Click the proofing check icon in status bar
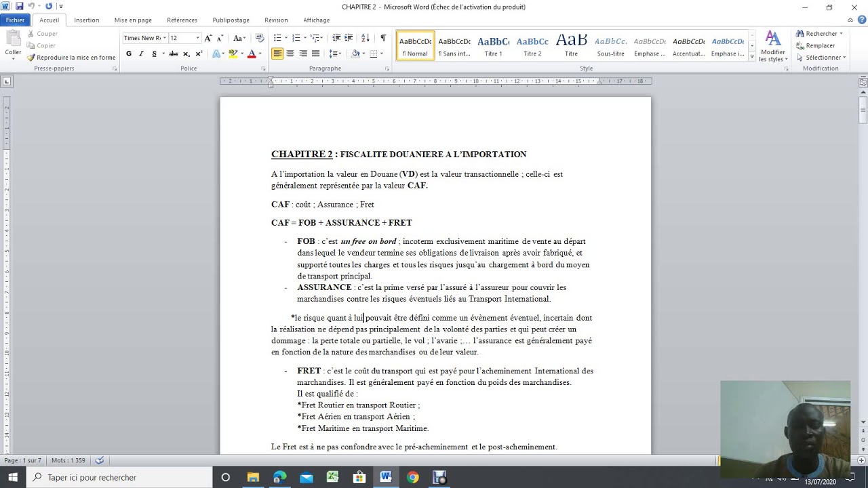868x488 pixels. (x=100, y=460)
